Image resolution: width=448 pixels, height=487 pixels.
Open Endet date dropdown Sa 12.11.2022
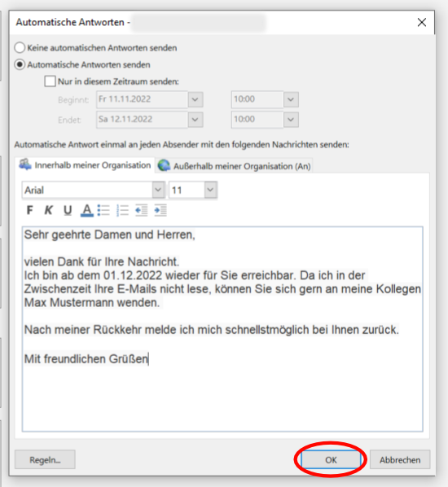coord(195,120)
